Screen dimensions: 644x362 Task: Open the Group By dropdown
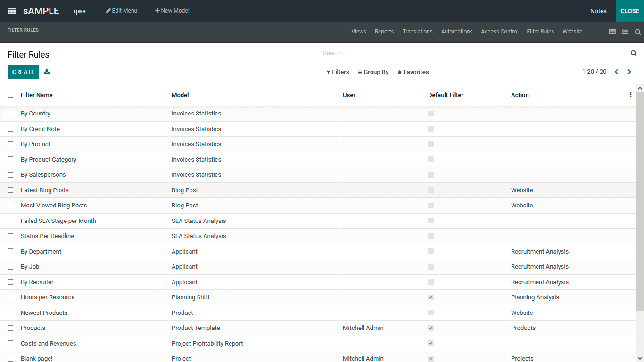(x=373, y=72)
